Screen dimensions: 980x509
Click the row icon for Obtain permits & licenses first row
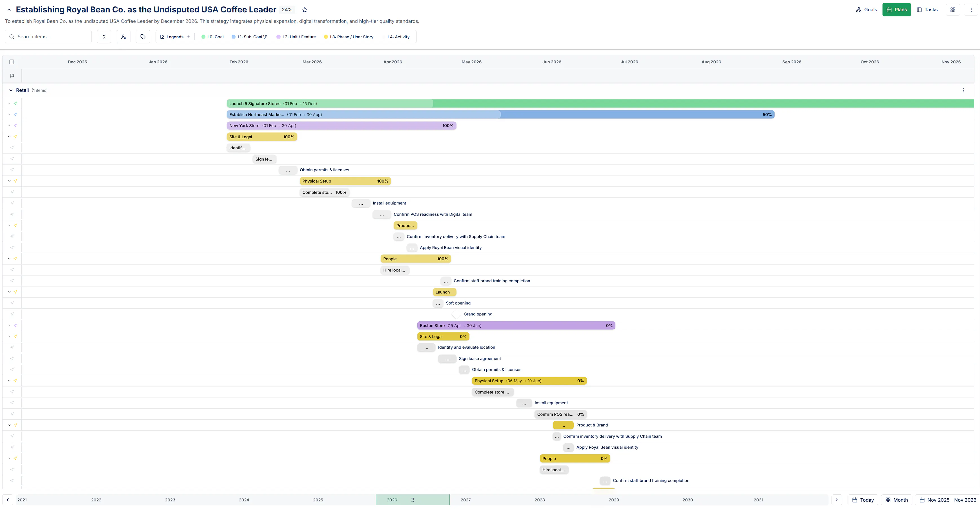tap(12, 170)
